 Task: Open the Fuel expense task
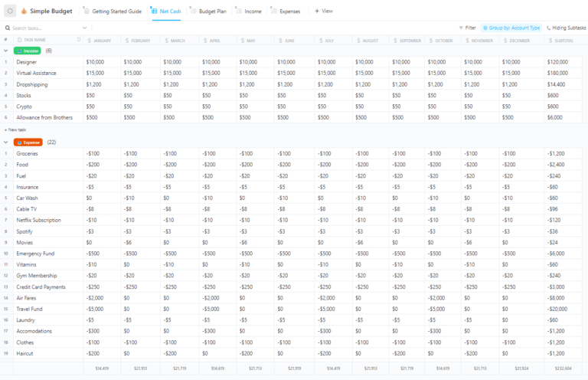coord(21,176)
